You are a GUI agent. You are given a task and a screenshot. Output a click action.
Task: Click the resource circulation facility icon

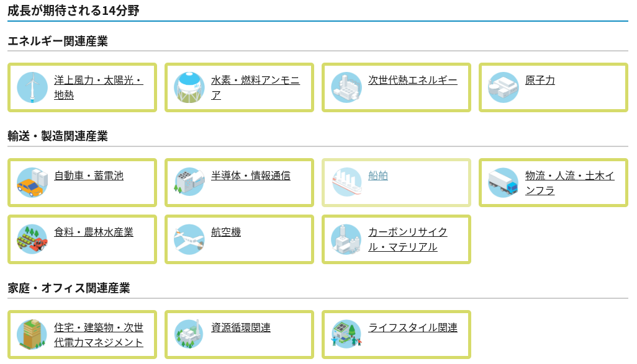coord(189,334)
